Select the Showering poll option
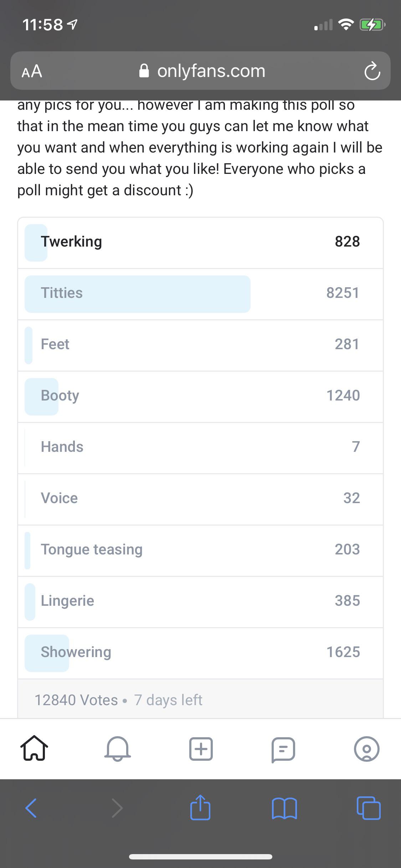401x868 pixels. coord(200,652)
